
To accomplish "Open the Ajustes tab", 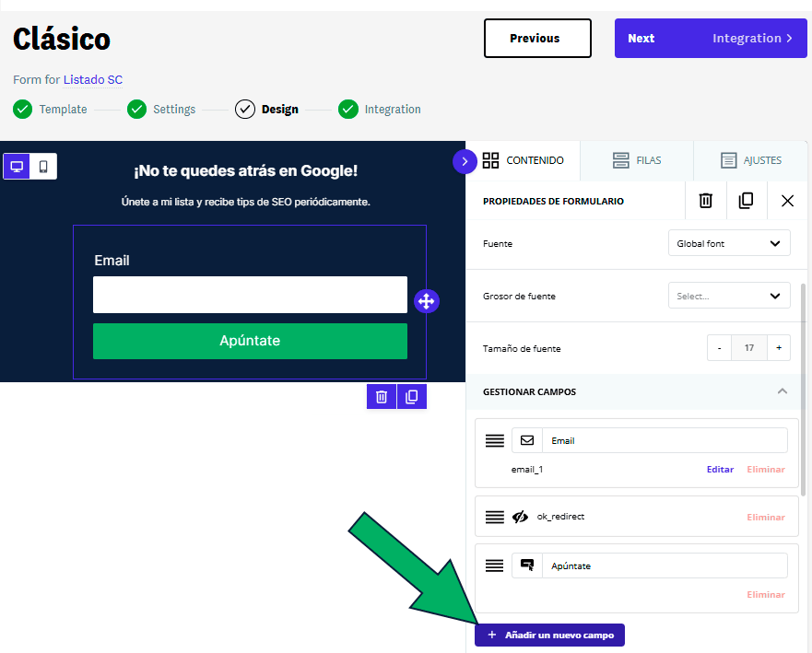I will click(x=751, y=160).
